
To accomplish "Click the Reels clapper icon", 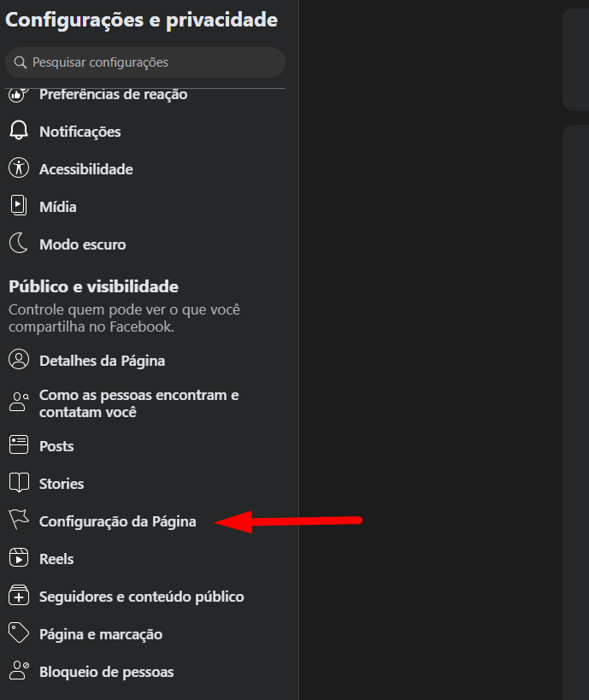I will click(x=19, y=557).
